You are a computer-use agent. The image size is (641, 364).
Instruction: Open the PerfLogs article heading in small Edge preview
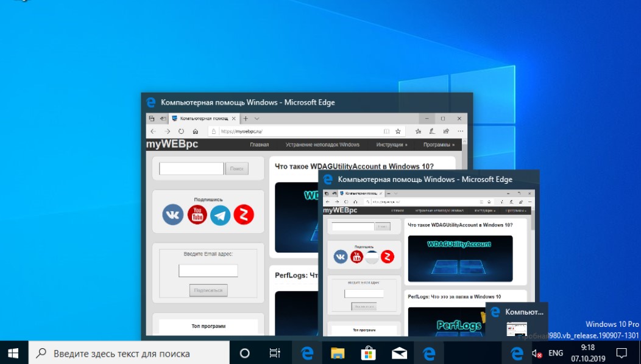[454, 296]
